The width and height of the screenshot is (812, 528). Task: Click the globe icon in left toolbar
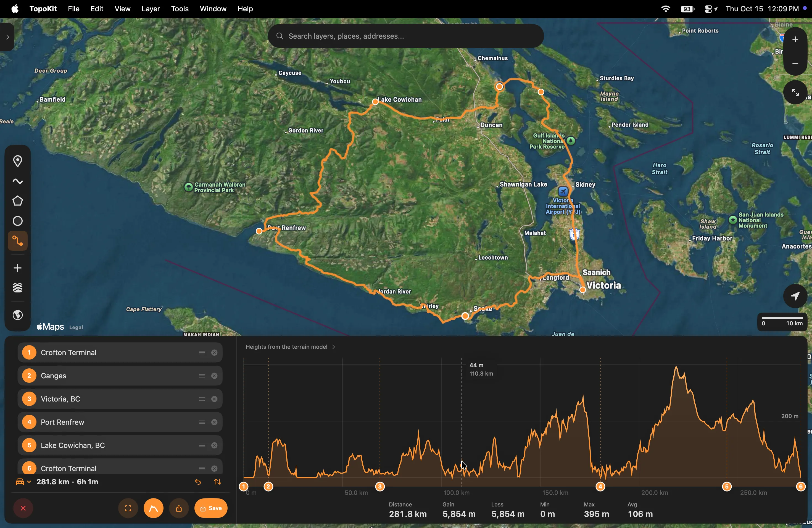(x=17, y=315)
